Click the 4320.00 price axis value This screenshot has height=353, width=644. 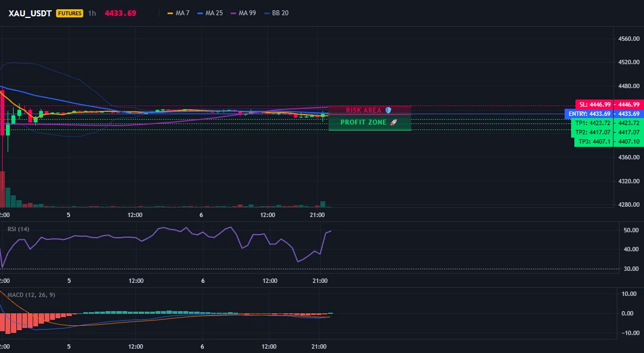click(629, 181)
